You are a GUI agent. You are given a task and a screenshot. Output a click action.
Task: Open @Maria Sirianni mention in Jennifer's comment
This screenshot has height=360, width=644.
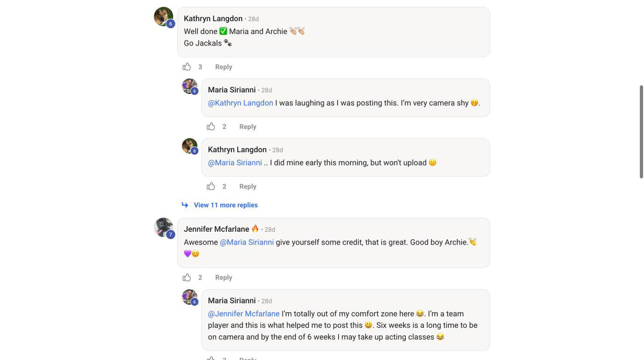[x=247, y=242]
